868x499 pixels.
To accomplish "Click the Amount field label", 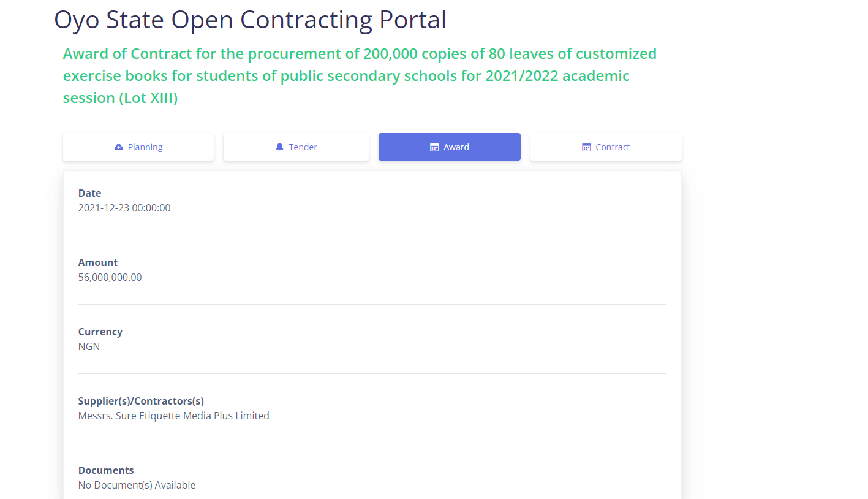I will tap(98, 262).
